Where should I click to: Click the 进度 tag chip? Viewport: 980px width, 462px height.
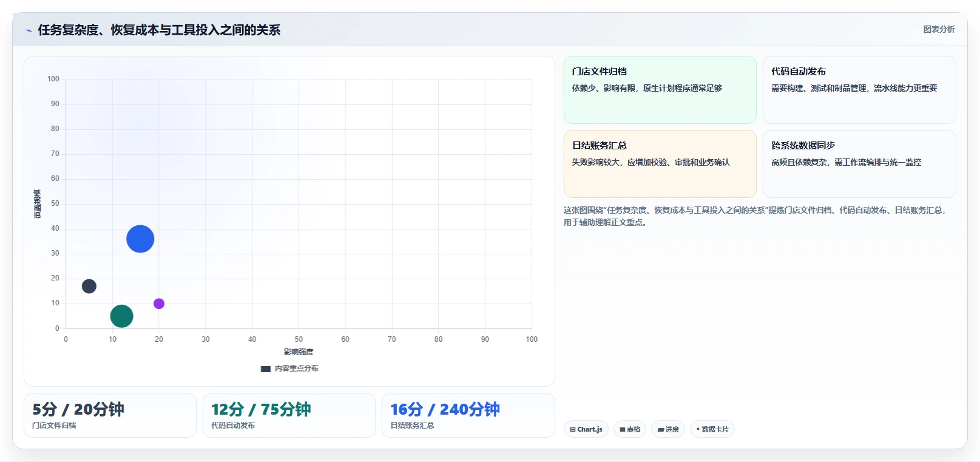[668, 429]
